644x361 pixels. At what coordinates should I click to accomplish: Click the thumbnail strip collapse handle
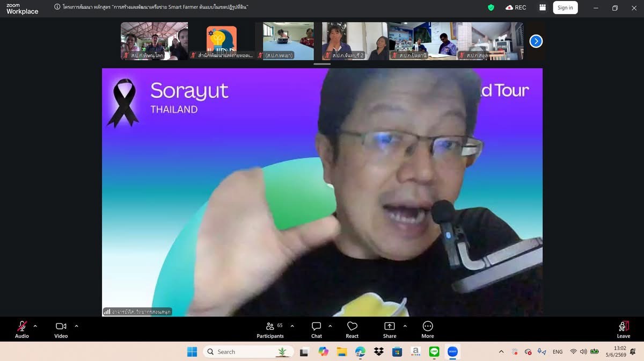[x=322, y=64]
